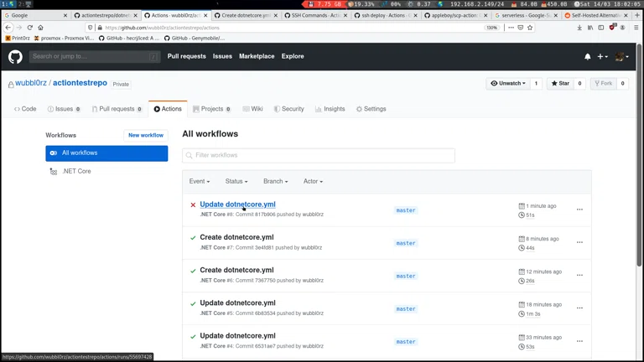Open the notifications bell

tap(587, 57)
